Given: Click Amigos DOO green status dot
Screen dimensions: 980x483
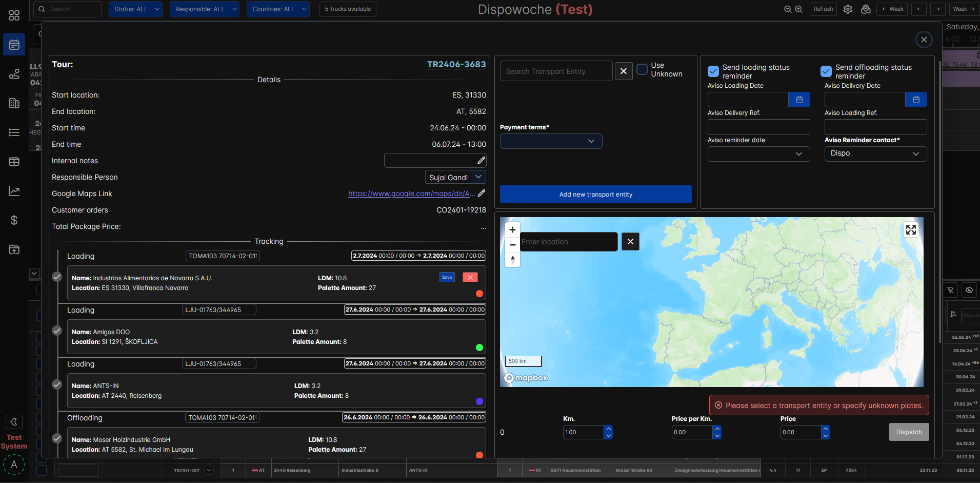Looking at the screenshot, I should pos(479,347).
